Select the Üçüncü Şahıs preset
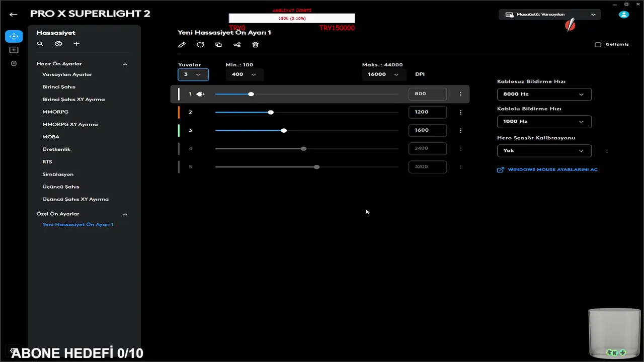644x362 pixels. click(61, 187)
